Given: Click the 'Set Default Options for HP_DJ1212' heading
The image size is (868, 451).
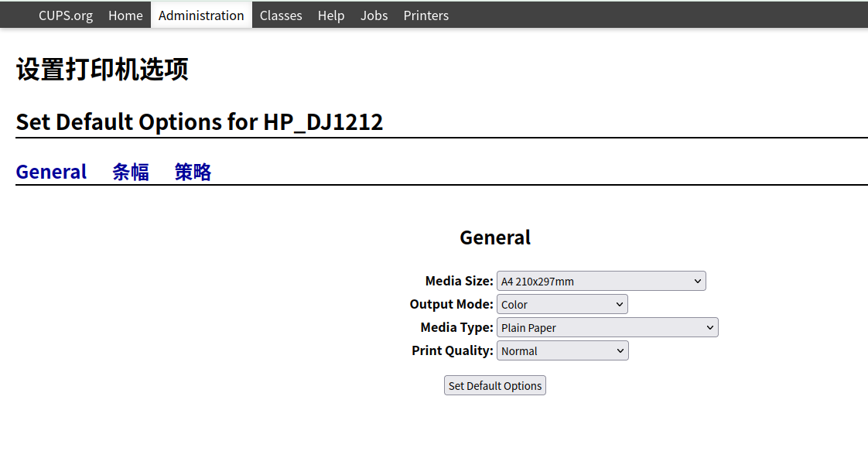Looking at the screenshot, I should [x=200, y=122].
